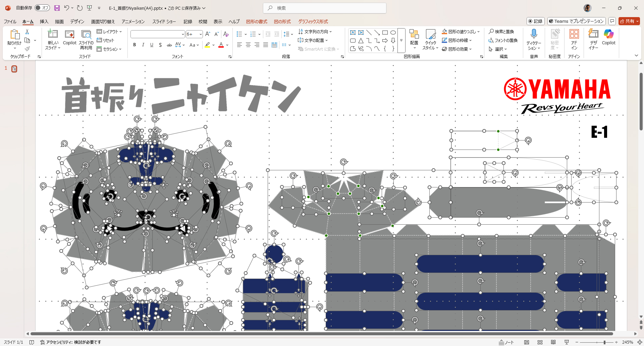Switch to the Animations (アニメーション) tab
This screenshot has height=346, width=644.
point(133,21)
